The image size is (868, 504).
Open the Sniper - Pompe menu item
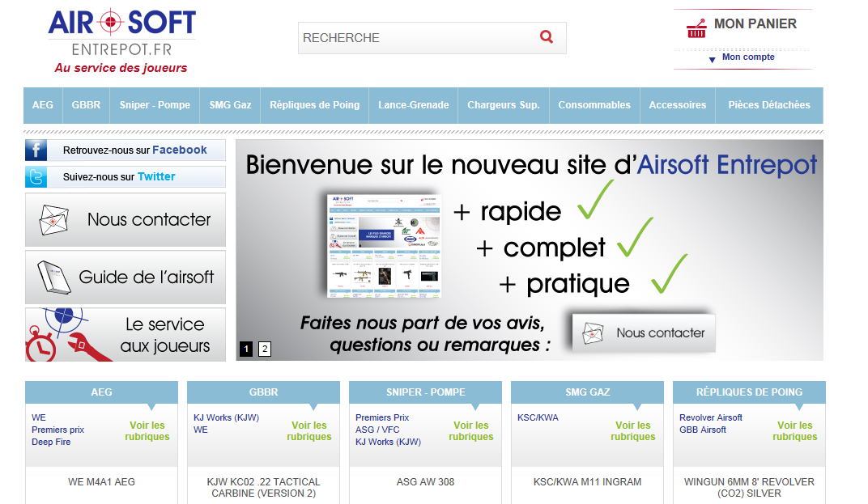click(155, 105)
